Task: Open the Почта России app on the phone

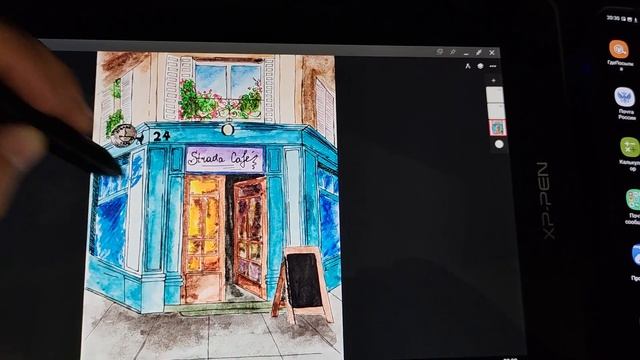Action: (x=624, y=97)
